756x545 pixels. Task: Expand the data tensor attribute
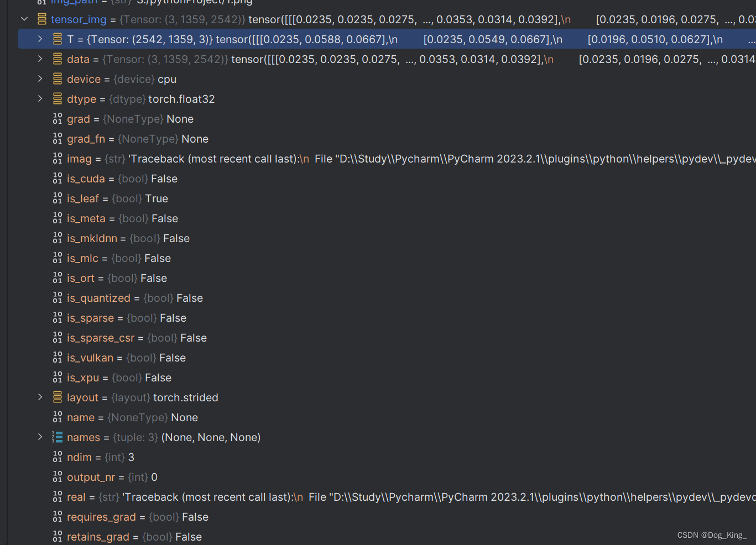point(40,59)
